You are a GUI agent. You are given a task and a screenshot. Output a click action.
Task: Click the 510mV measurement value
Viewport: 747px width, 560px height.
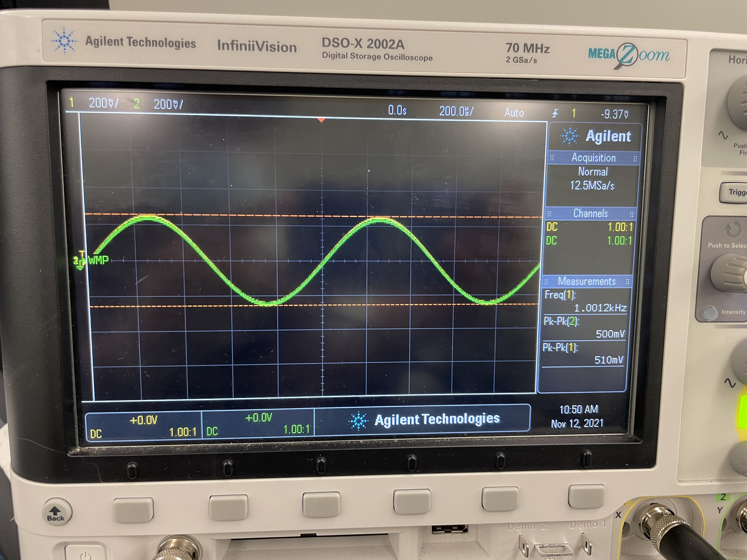tap(609, 360)
